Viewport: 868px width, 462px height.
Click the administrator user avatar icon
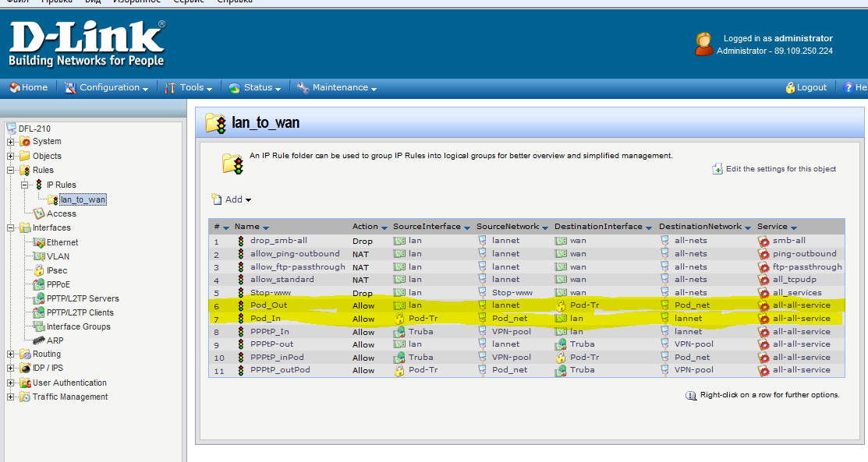(x=704, y=44)
